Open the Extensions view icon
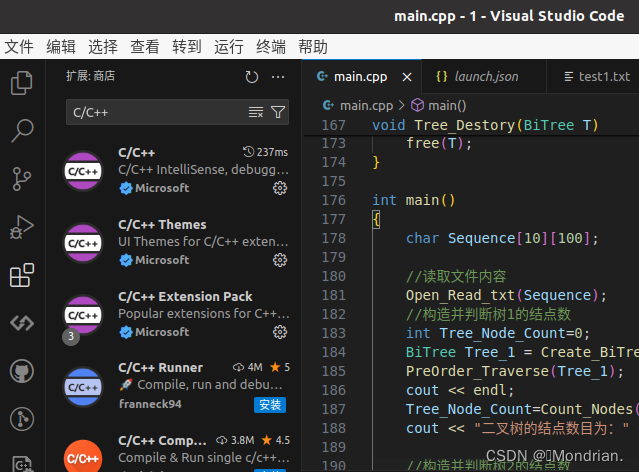Image resolution: width=639 pixels, height=472 pixels. pyautogui.click(x=22, y=275)
